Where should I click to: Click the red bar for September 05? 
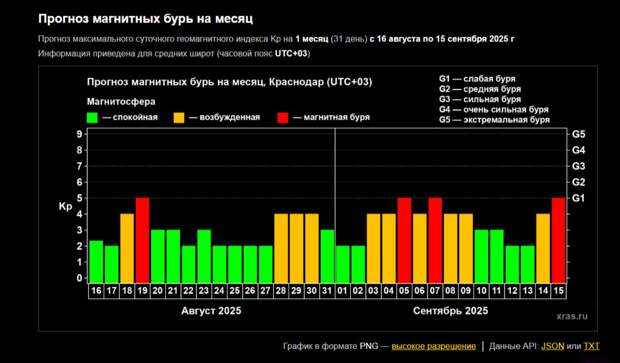pos(405,240)
